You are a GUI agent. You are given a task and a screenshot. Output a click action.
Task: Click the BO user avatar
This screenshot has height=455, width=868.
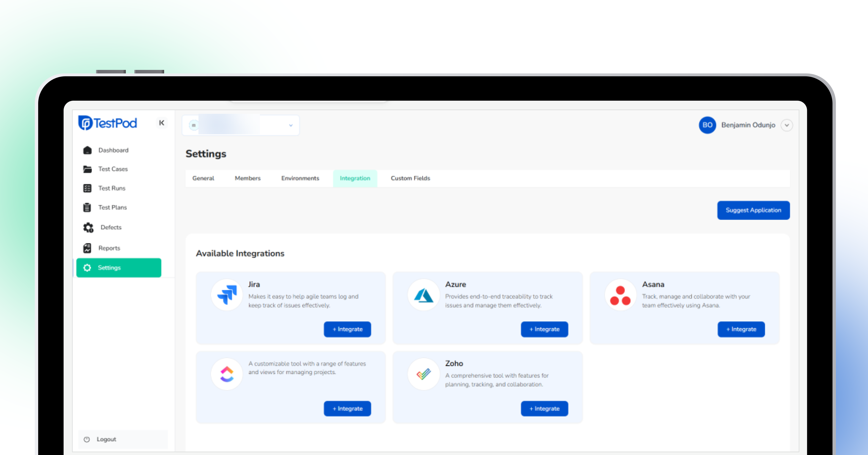(707, 125)
